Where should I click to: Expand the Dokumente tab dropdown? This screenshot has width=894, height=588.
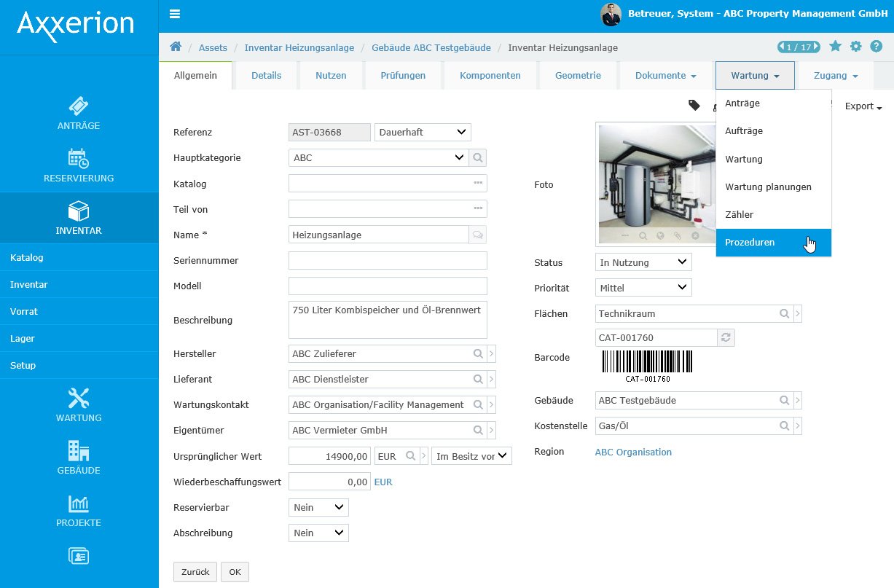pyautogui.click(x=666, y=75)
